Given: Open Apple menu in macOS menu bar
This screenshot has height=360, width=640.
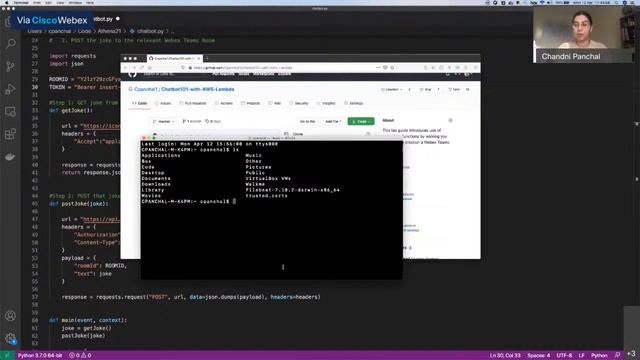Looking at the screenshot, I should [x=7, y=2].
